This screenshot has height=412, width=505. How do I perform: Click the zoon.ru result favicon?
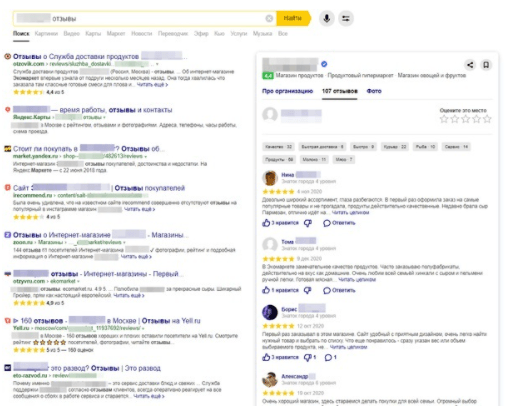pos(7,235)
